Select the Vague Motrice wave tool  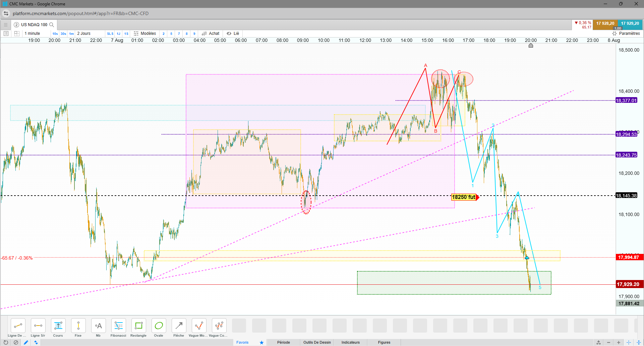pos(199,326)
